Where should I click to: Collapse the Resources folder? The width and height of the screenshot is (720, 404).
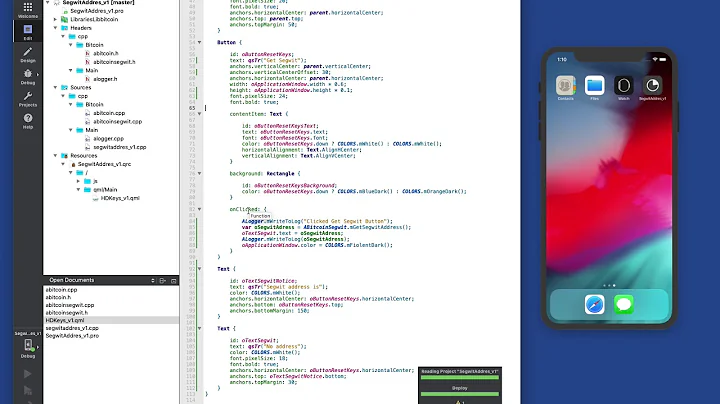55,156
